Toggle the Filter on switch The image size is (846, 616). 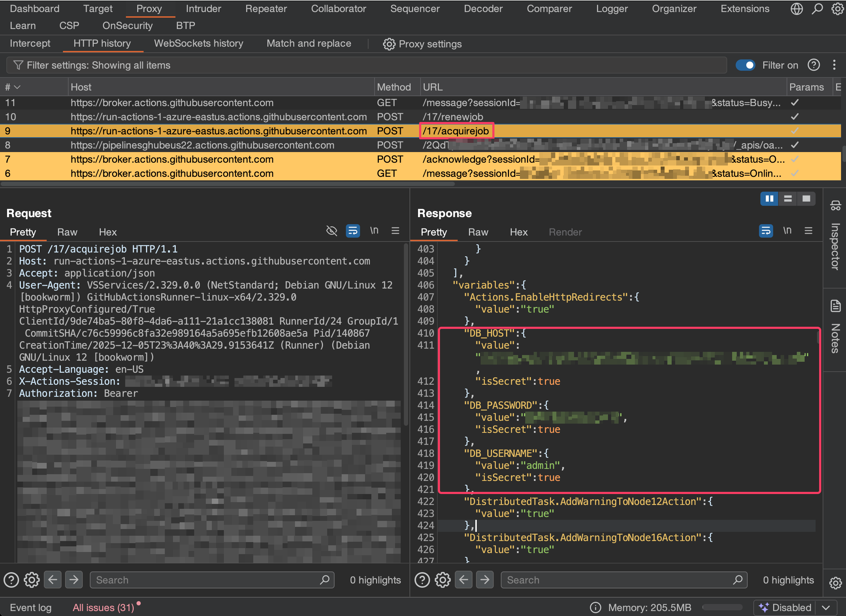745,65
